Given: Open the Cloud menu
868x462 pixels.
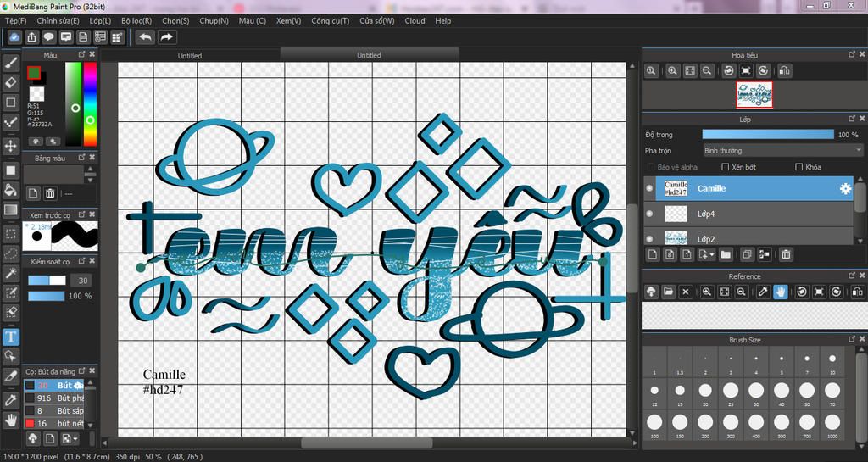Looking at the screenshot, I should tap(415, 21).
